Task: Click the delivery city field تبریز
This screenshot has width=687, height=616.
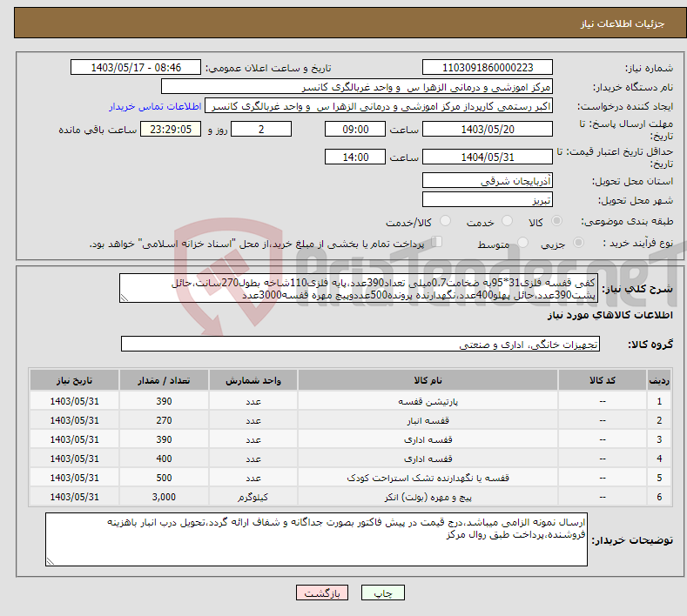Action: (488, 199)
